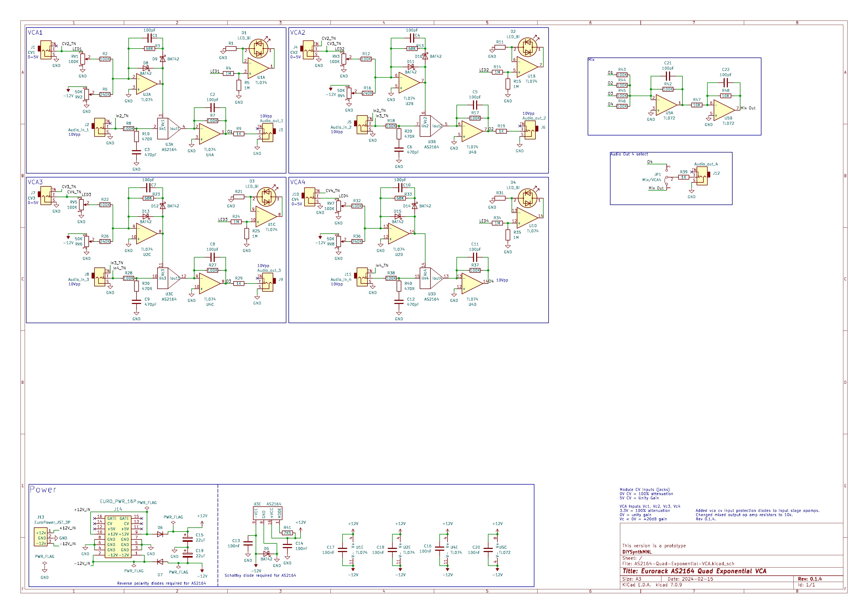Select resistor R47 10K in Mix block
The width and height of the screenshot is (868, 614).
coord(697,105)
